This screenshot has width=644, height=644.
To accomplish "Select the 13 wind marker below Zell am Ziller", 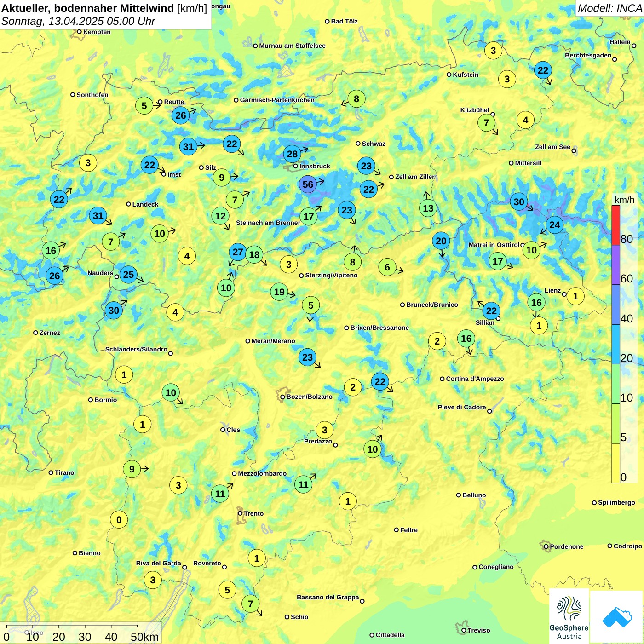I will 428,208.
